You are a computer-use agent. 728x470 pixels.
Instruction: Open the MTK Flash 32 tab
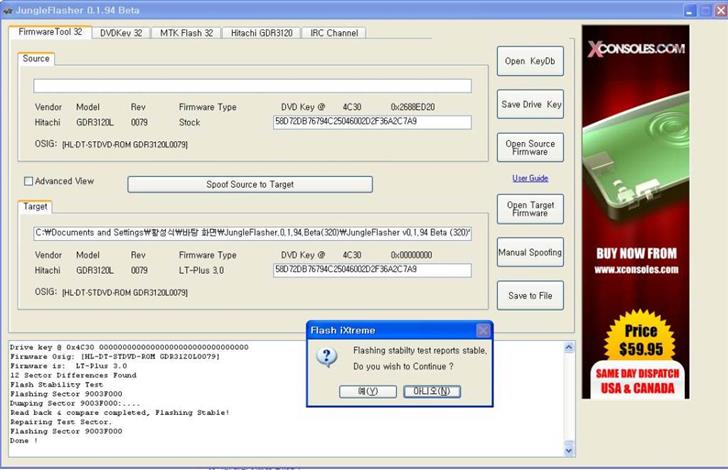186,33
